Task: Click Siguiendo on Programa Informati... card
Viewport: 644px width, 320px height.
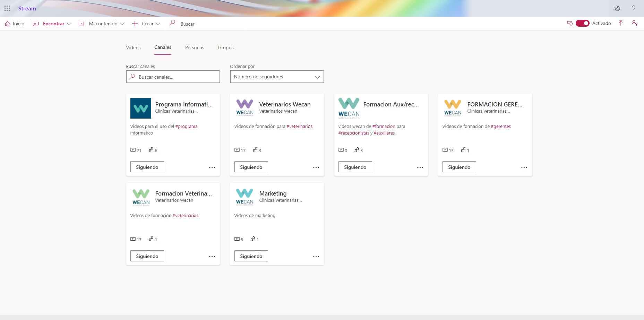Action: 147,167
